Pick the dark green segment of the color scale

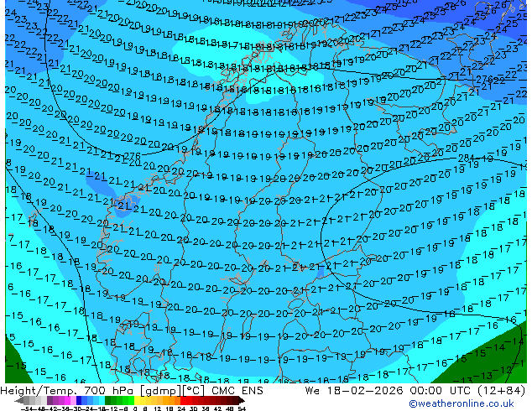tap(107, 401)
